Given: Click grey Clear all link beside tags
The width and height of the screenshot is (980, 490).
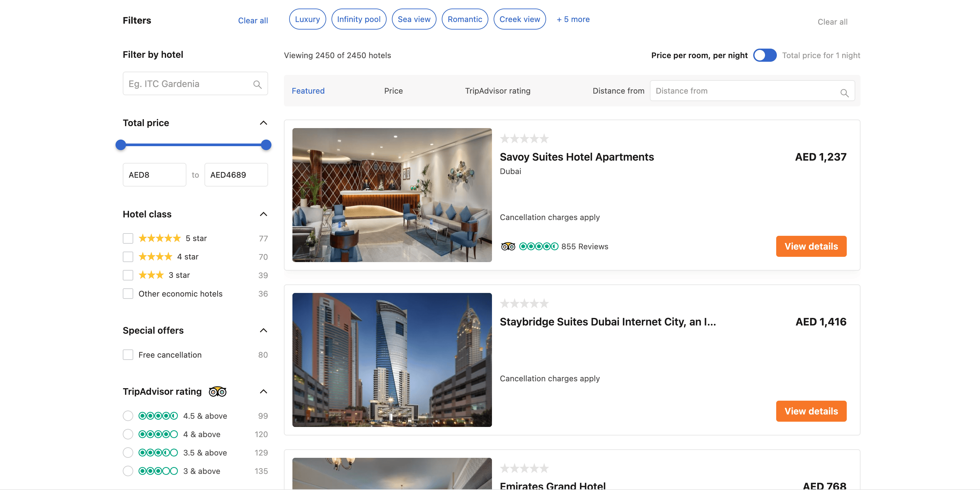Looking at the screenshot, I should click(832, 22).
